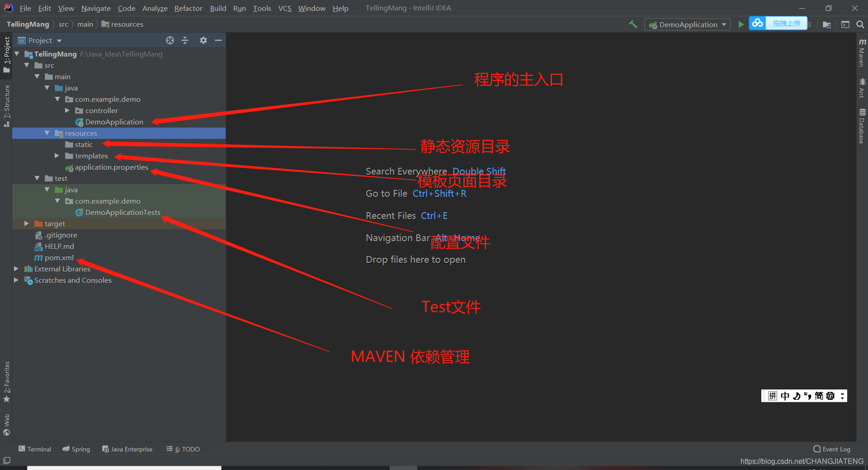868x470 pixels.
Task: Click the TellingMang breadcrumb
Action: click(x=28, y=24)
